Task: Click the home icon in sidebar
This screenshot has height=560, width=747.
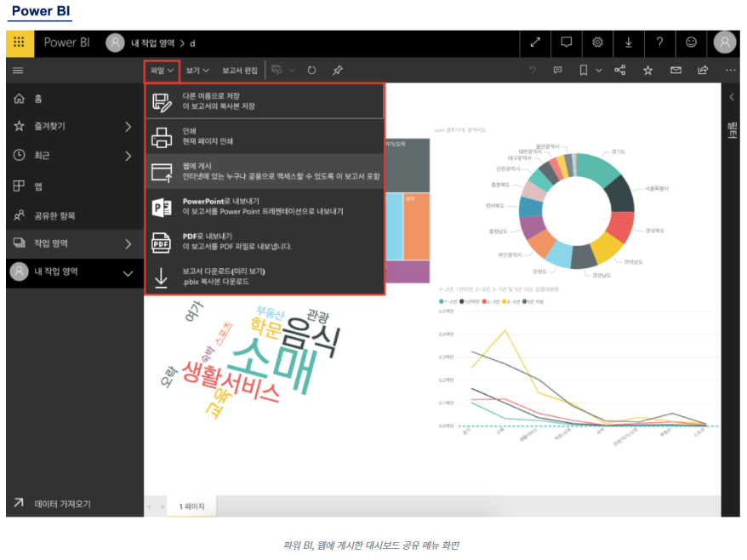Action: point(19,99)
